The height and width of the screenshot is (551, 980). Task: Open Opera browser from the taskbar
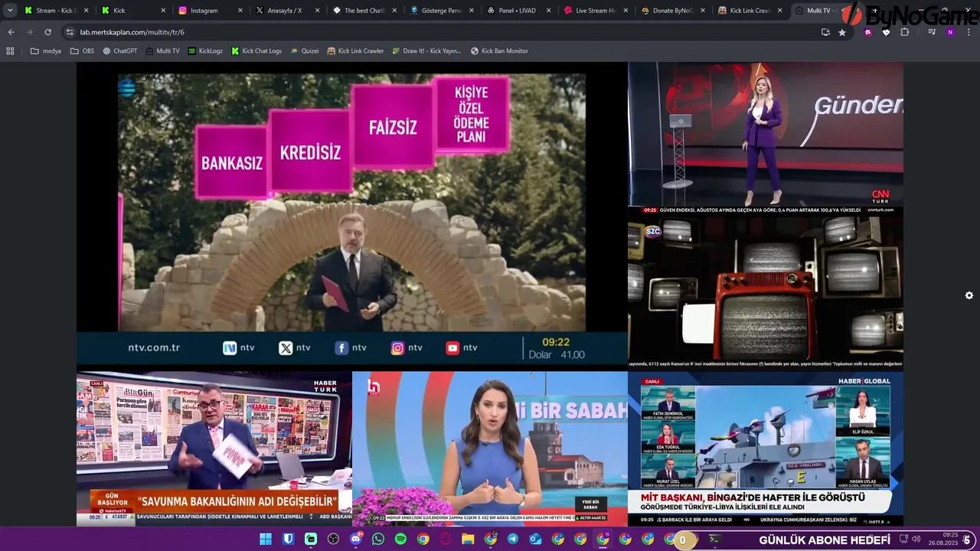point(446,540)
